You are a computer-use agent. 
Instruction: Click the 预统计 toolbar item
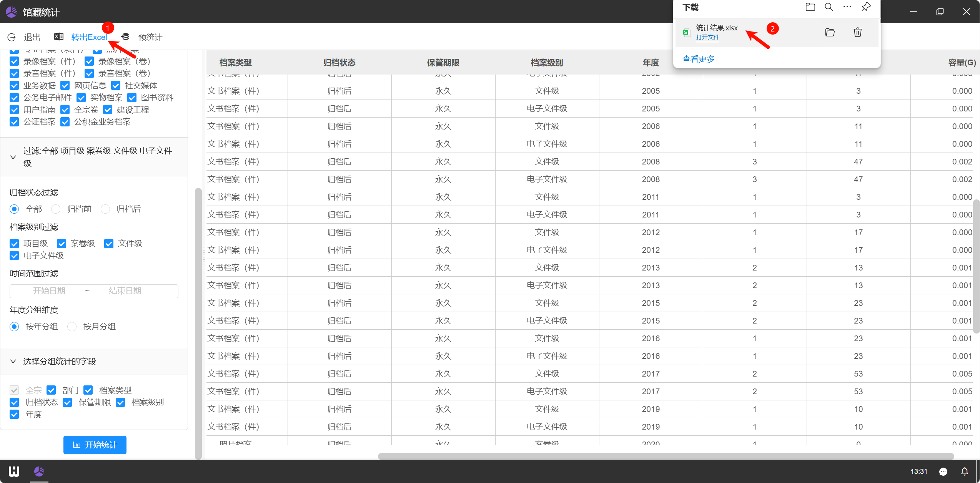pyautogui.click(x=150, y=37)
